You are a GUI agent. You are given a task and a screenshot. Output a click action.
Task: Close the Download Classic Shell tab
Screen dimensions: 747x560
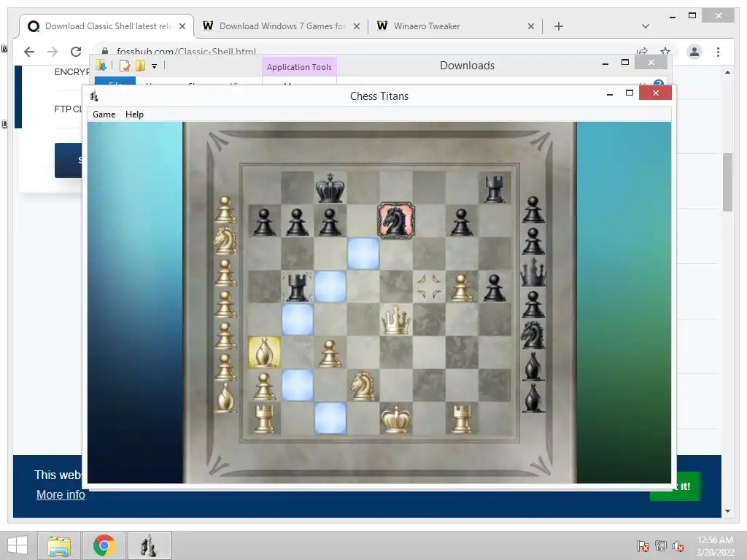pyautogui.click(x=182, y=27)
